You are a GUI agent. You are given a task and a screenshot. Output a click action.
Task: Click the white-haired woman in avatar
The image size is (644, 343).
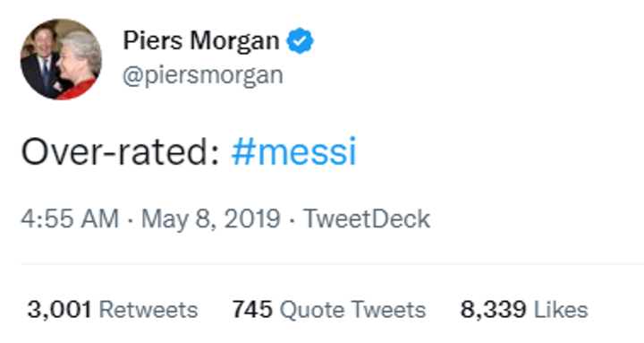pos(80,64)
